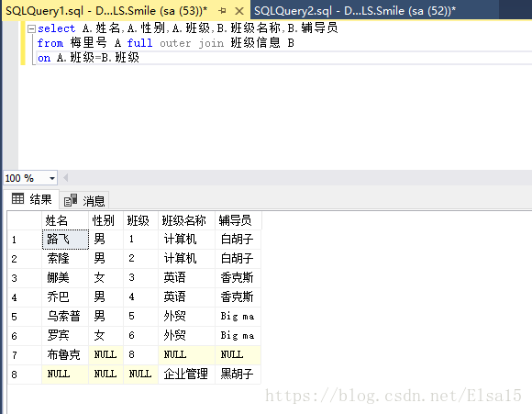
Task: Select row header 1 in results grid
Action: [25, 240]
